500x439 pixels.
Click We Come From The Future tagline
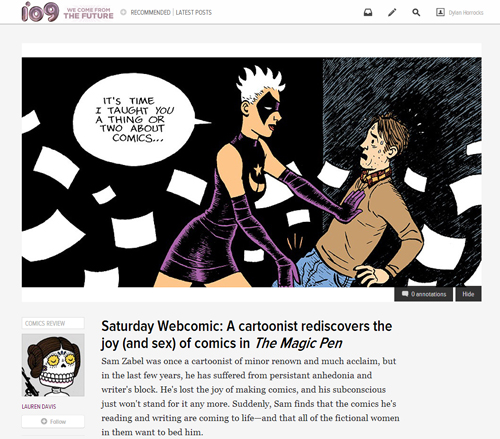point(89,13)
